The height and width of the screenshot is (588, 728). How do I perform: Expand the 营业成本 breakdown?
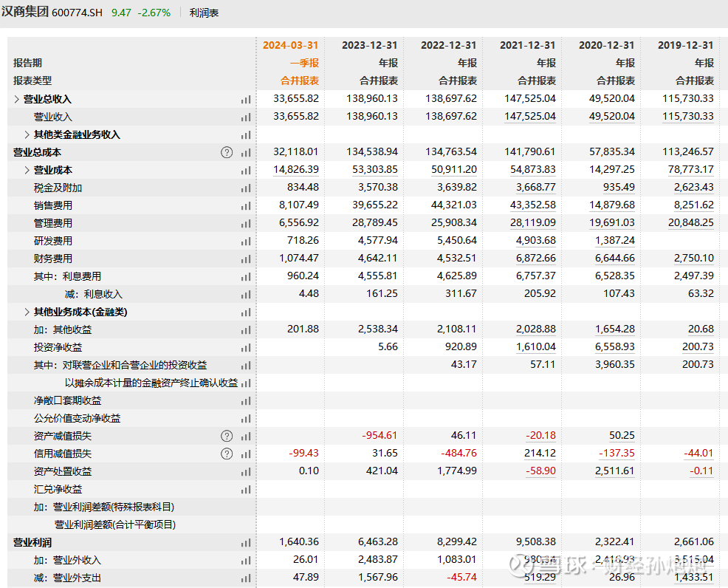click(27, 170)
